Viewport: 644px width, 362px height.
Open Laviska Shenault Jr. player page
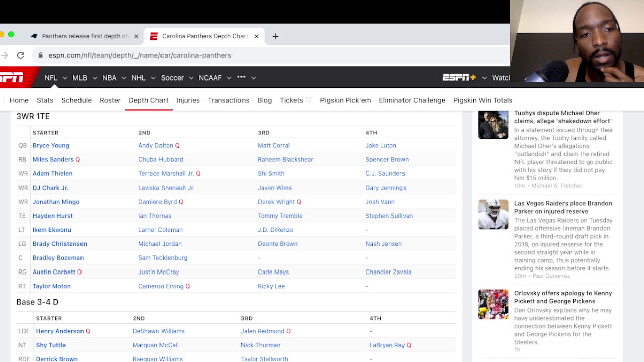167,188
